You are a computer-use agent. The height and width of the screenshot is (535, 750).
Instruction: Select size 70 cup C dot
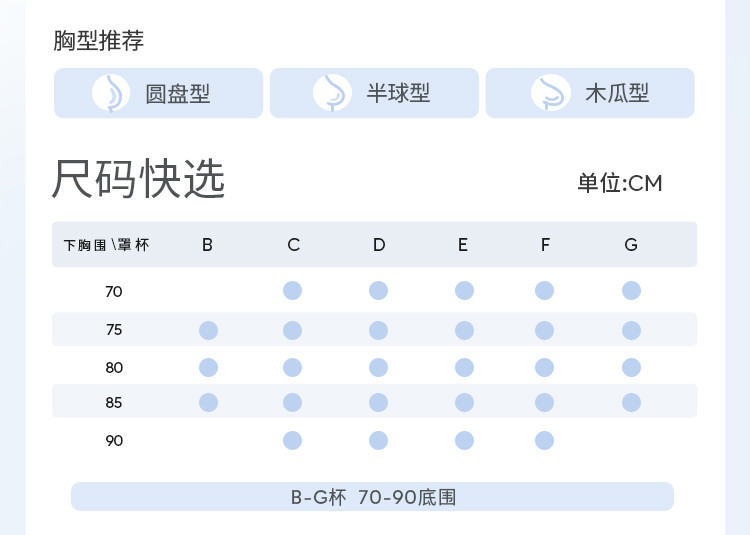click(293, 291)
